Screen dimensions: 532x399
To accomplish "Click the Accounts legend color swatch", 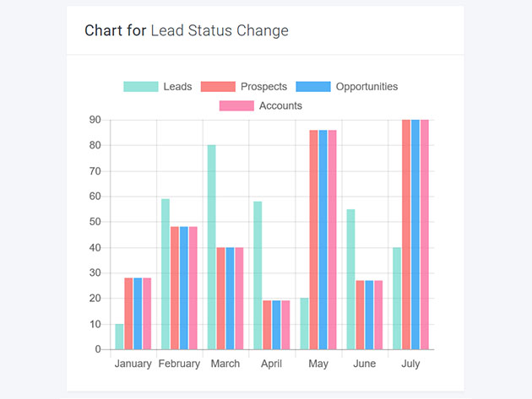I will point(236,106).
